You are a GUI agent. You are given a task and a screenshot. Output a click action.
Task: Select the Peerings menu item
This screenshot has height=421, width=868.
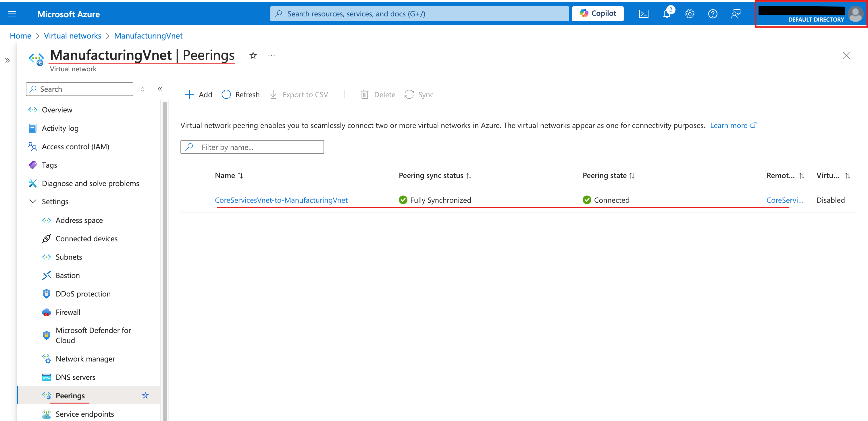tap(70, 395)
